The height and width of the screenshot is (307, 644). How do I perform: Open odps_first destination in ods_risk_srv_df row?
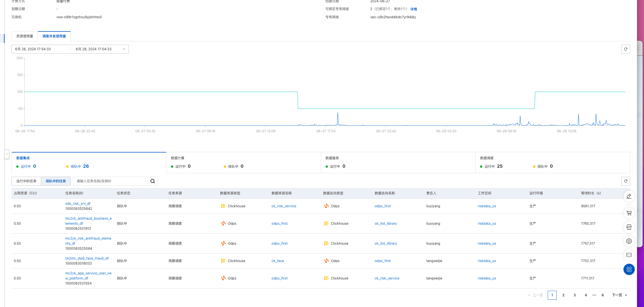tap(383, 206)
